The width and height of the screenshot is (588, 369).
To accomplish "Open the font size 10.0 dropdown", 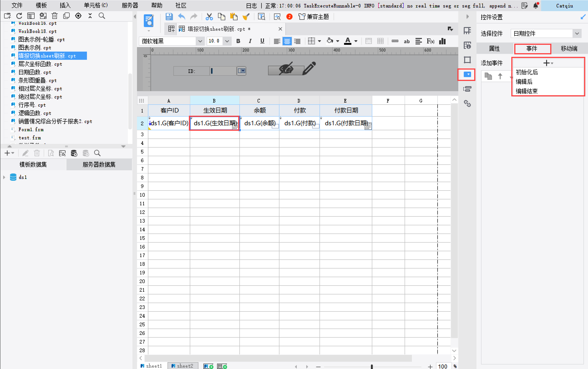I will 227,41.
